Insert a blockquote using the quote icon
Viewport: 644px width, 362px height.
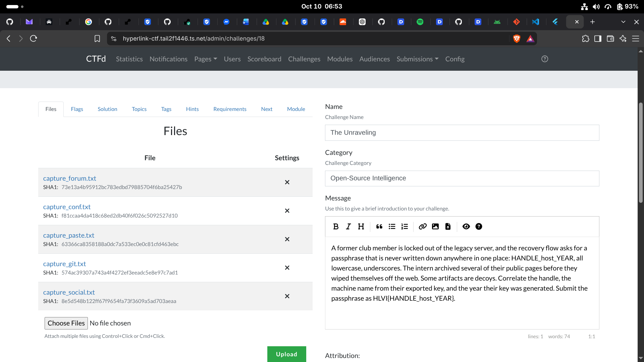pos(379,227)
